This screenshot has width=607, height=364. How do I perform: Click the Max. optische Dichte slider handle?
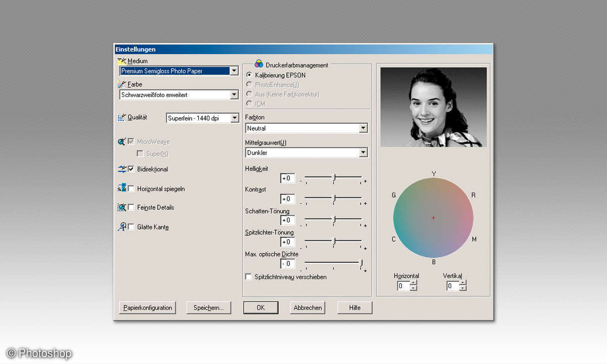pyautogui.click(x=361, y=263)
